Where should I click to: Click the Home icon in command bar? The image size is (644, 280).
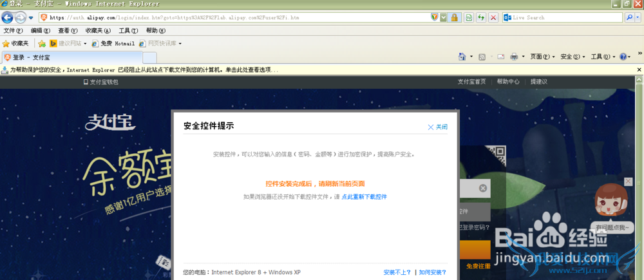click(462, 57)
